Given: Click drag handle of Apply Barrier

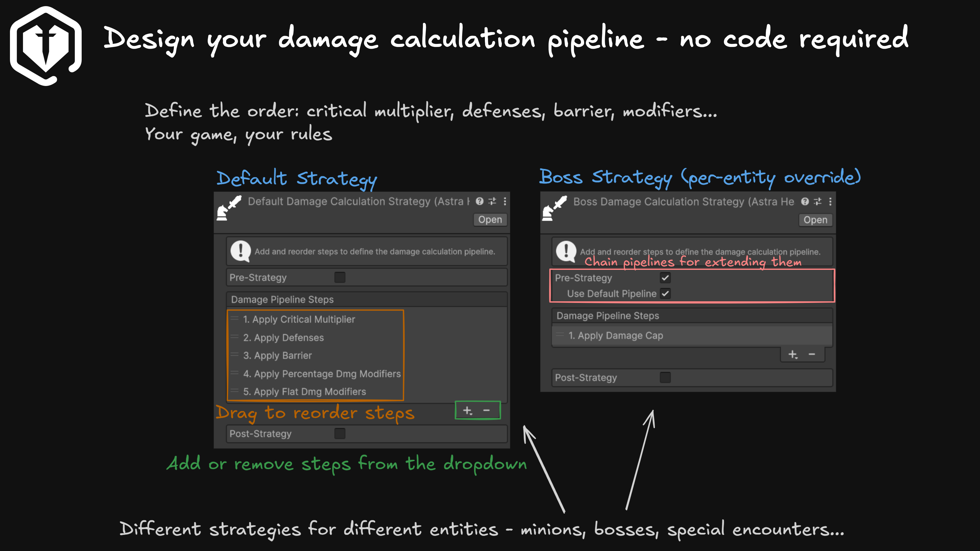Looking at the screenshot, I should point(234,354).
